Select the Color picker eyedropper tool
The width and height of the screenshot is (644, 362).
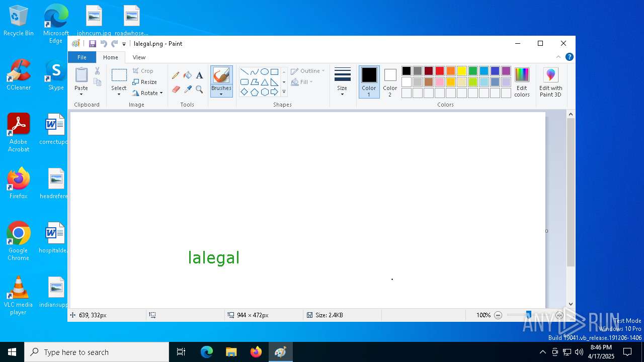tap(188, 89)
